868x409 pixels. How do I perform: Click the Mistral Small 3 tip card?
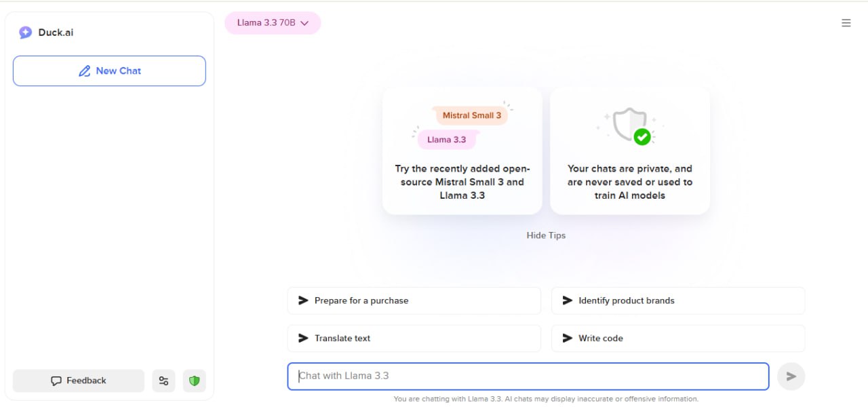coord(462,151)
